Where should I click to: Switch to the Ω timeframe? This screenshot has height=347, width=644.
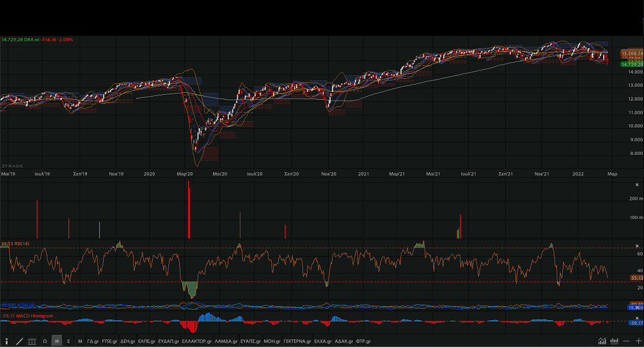(x=45, y=341)
